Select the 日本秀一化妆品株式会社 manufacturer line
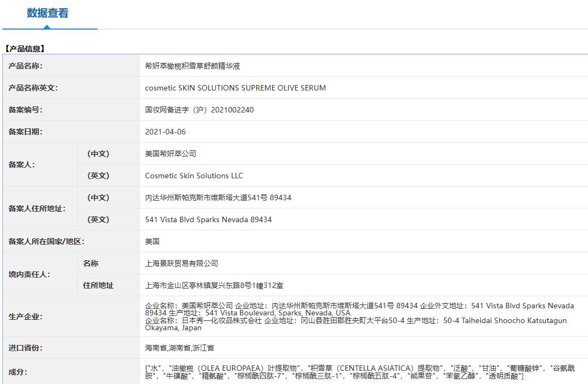 point(356,324)
